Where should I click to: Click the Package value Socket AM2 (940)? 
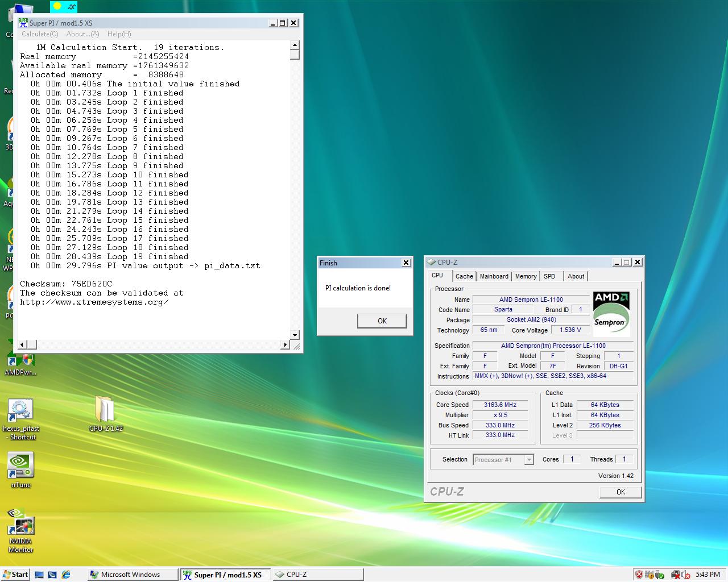[531, 320]
